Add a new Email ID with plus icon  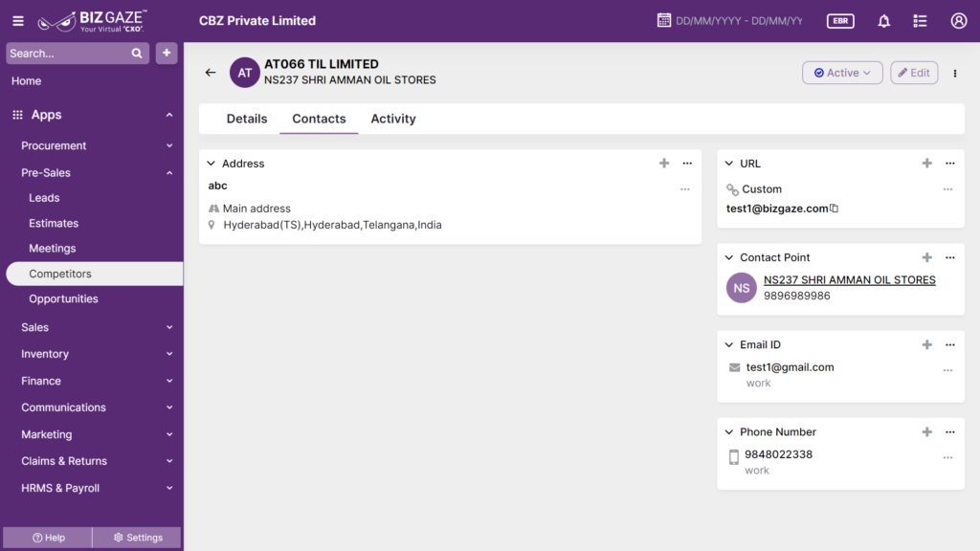tap(926, 344)
